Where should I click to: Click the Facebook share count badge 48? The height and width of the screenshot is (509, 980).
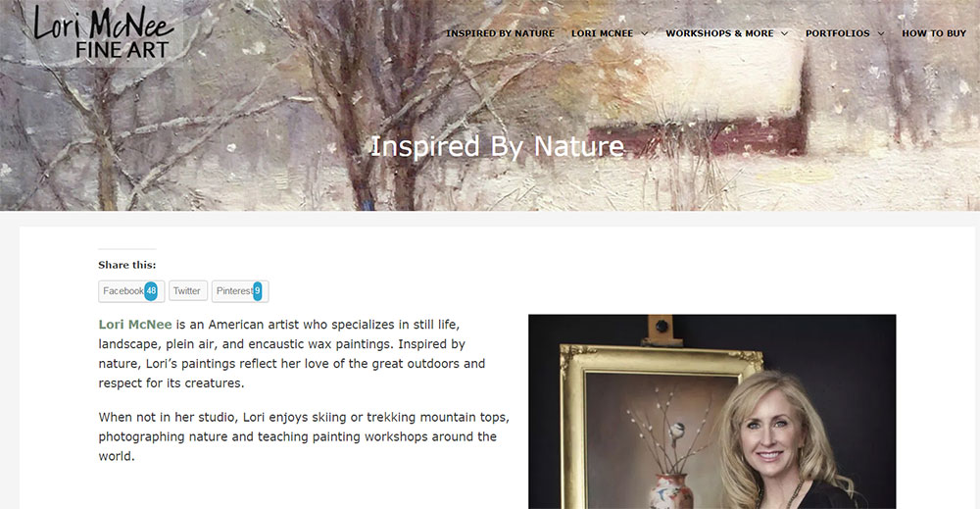(151, 290)
